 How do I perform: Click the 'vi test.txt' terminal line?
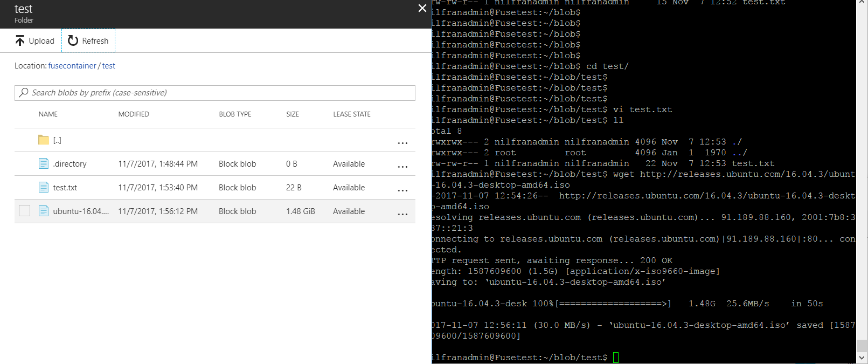(x=552, y=109)
